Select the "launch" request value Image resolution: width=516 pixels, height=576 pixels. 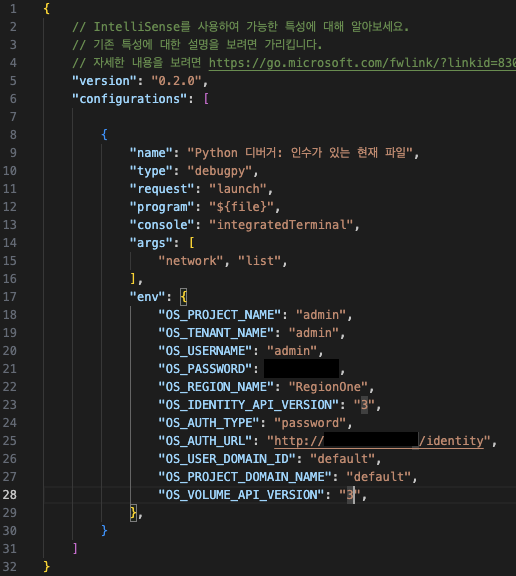pyautogui.click(x=238, y=189)
